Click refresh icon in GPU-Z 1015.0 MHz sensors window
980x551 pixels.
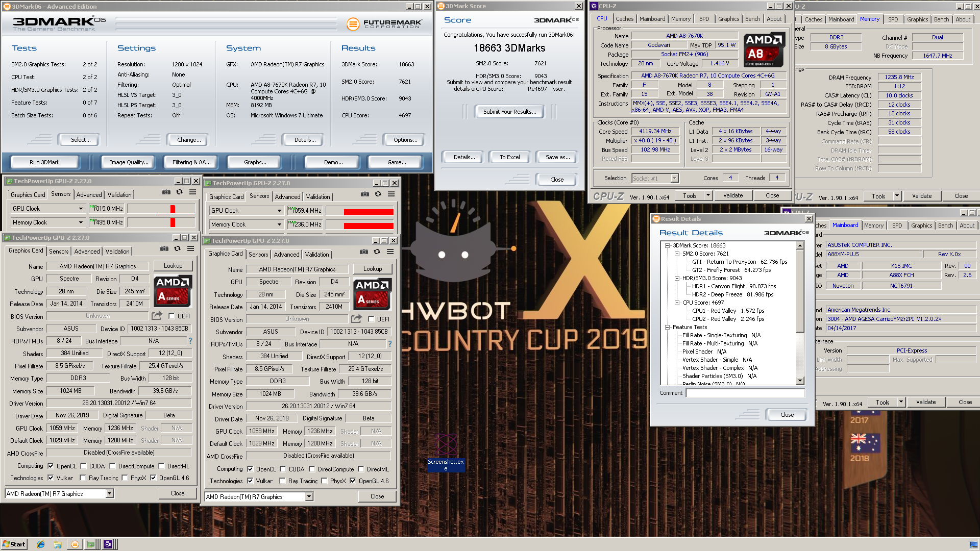179,192
